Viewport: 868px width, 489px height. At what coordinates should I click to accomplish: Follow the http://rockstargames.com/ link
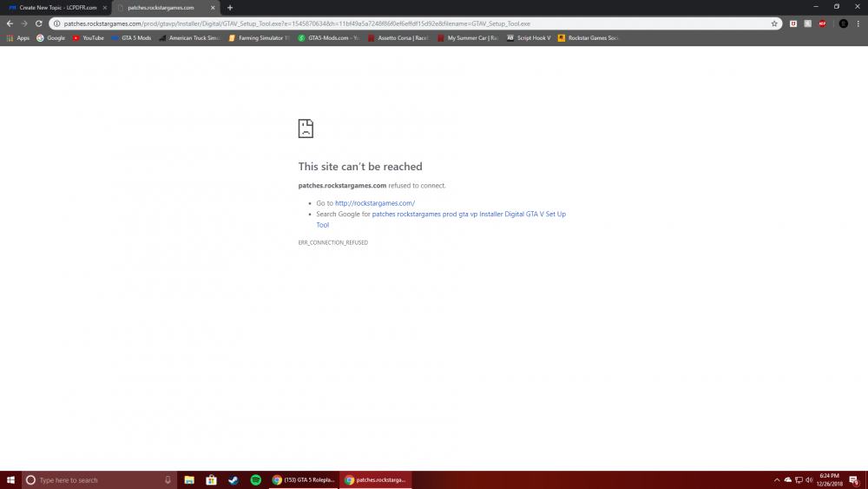[x=375, y=203]
